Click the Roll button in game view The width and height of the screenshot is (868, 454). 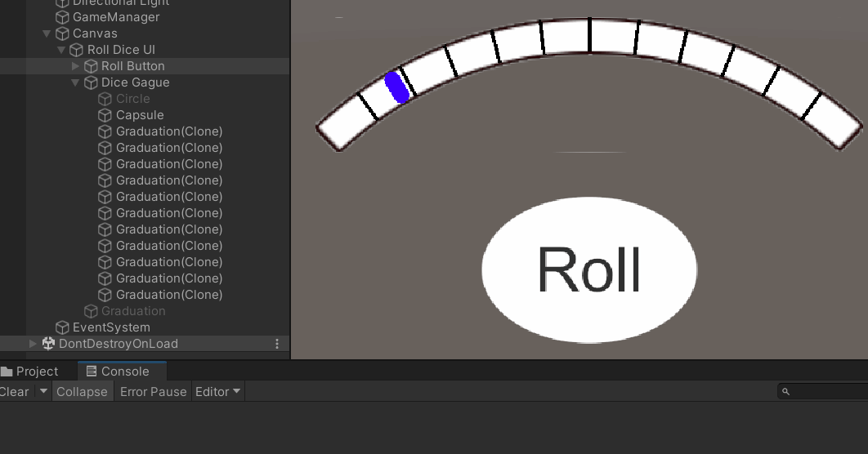(589, 269)
